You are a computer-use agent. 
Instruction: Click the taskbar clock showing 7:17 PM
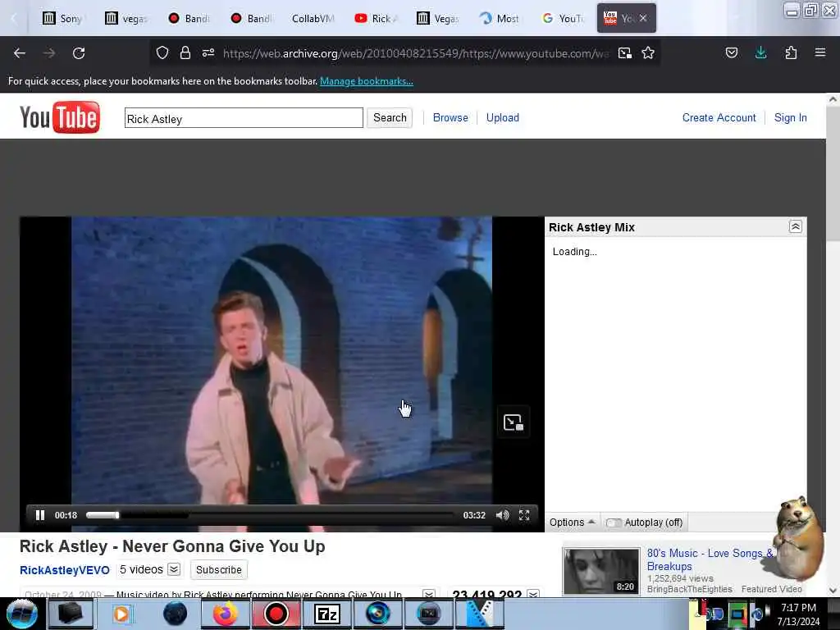point(798,614)
